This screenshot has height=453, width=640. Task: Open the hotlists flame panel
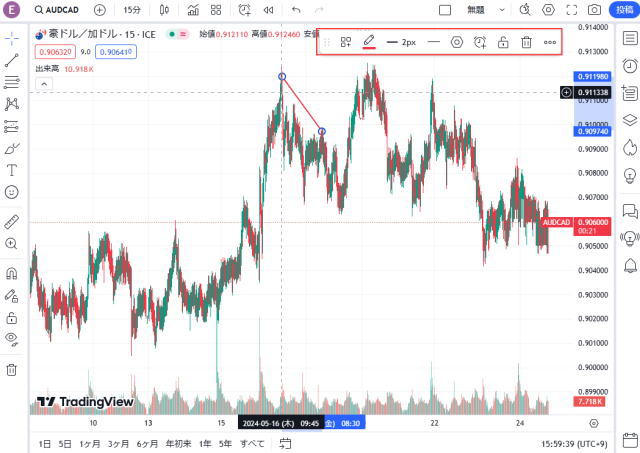click(x=630, y=148)
